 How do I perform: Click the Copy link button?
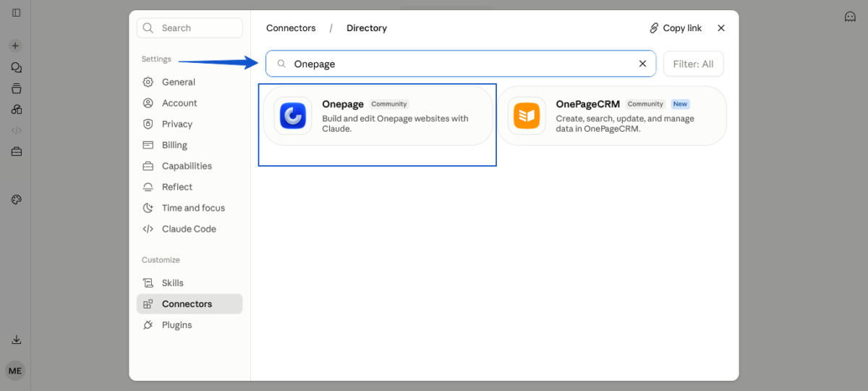[x=676, y=28]
